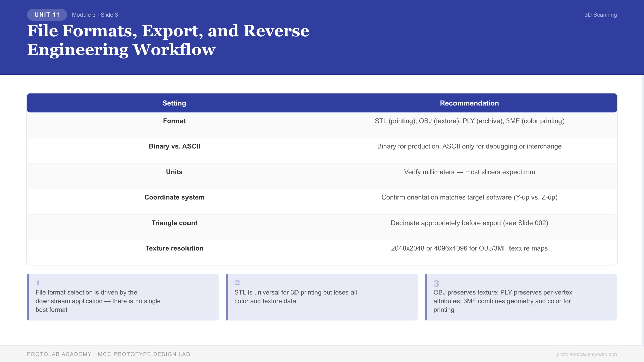Click the STL format recommendation text

click(469, 121)
